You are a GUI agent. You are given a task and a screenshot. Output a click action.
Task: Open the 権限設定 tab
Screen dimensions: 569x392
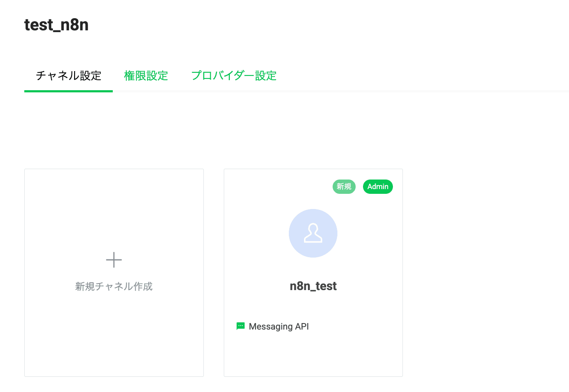[146, 76]
